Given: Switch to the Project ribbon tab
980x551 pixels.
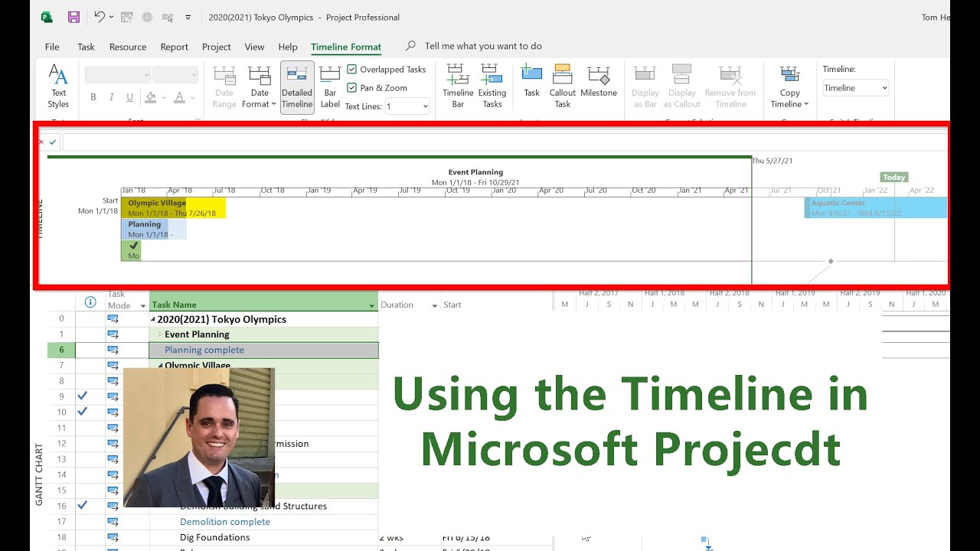Looking at the screenshot, I should click(x=217, y=47).
